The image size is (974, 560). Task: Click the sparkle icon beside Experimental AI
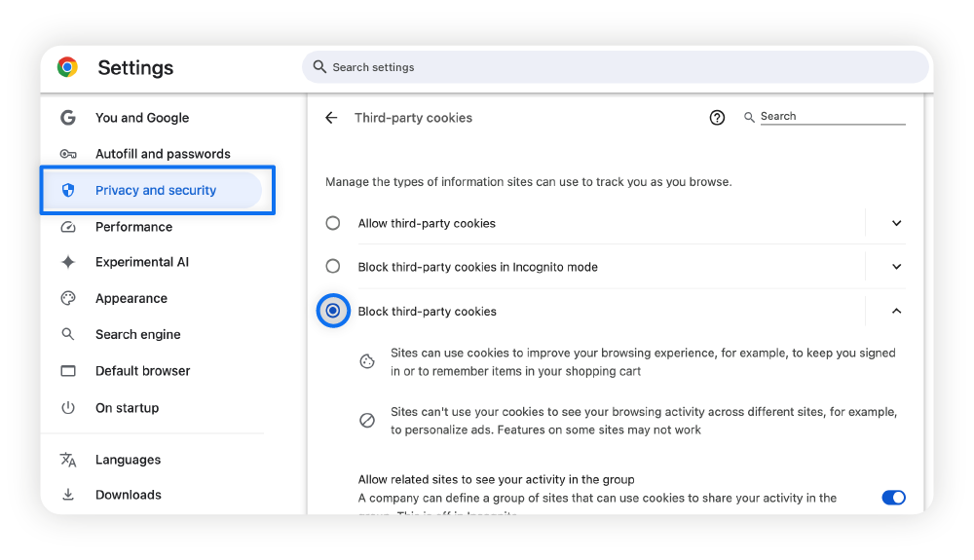[68, 262]
